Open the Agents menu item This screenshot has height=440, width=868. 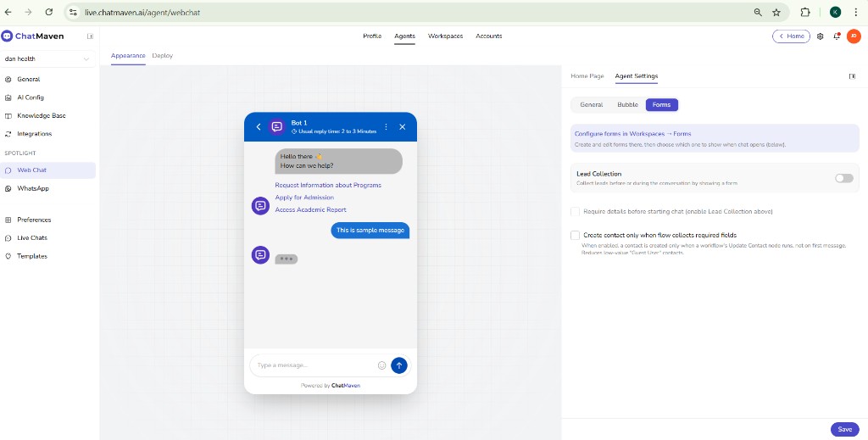404,36
